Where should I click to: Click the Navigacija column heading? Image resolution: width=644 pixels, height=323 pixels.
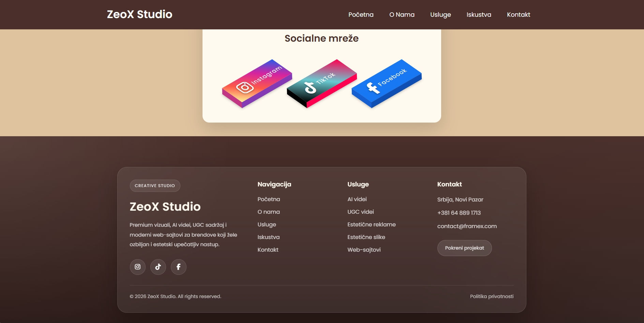(274, 184)
